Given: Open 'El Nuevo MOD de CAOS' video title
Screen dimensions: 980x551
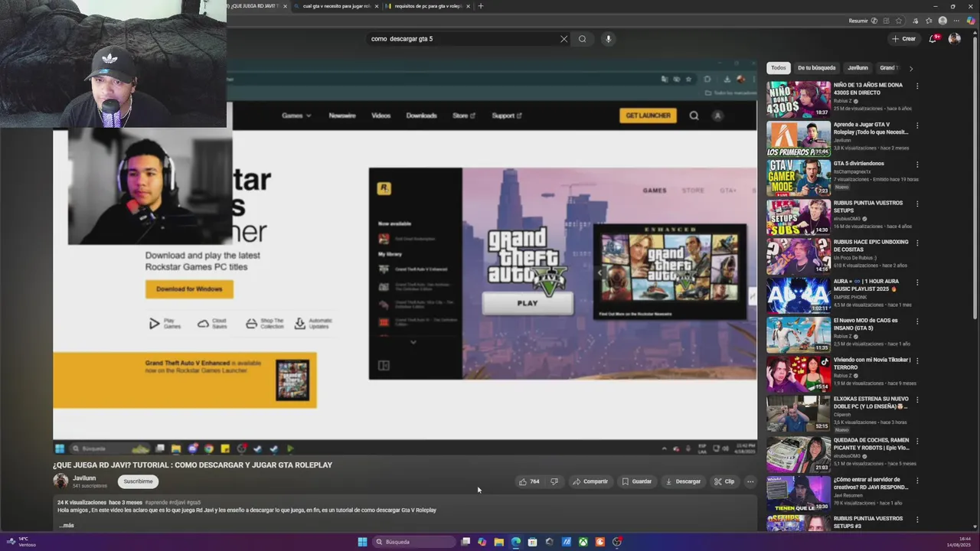Looking at the screenshot, I should pos(865,324).
